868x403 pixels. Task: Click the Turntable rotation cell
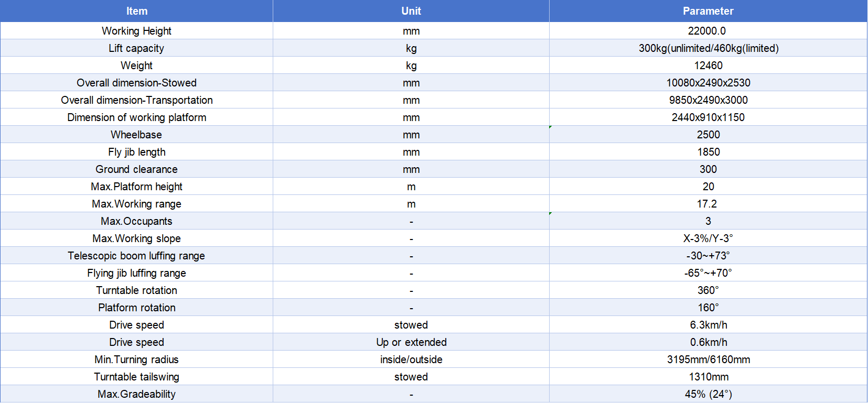136,290
